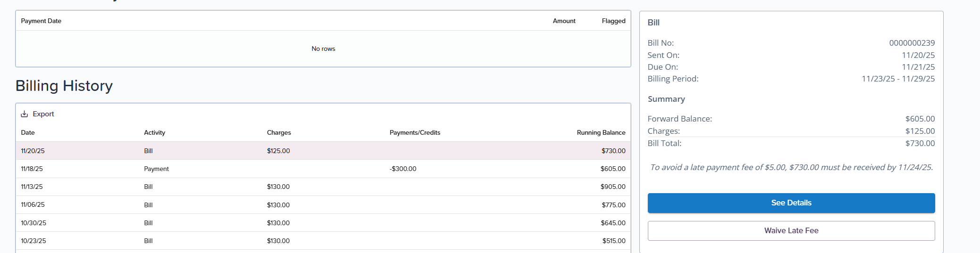Screen dimensions: 980x253
Task: Sort by Payments/Credits column header
Action: point(415,133)
